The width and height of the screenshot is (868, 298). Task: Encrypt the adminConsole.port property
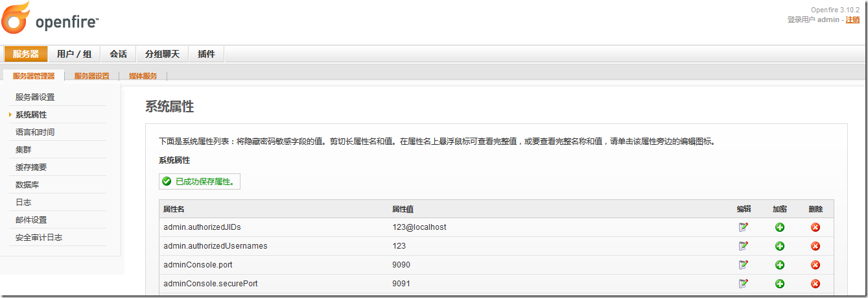(780, 265)
